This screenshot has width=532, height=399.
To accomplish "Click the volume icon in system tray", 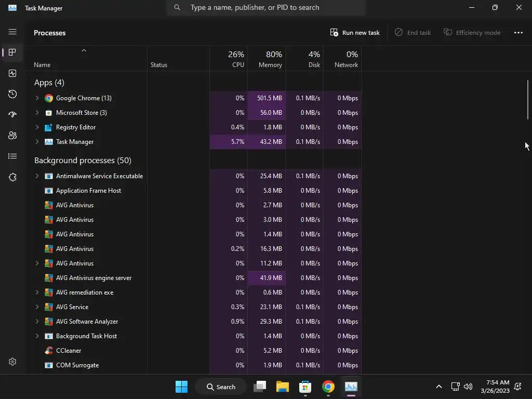I will pos(468,387).
